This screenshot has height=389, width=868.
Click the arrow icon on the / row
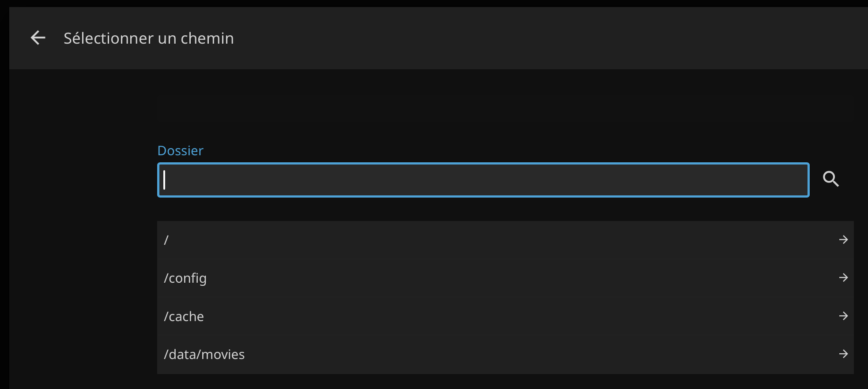[x=843, y=239]
